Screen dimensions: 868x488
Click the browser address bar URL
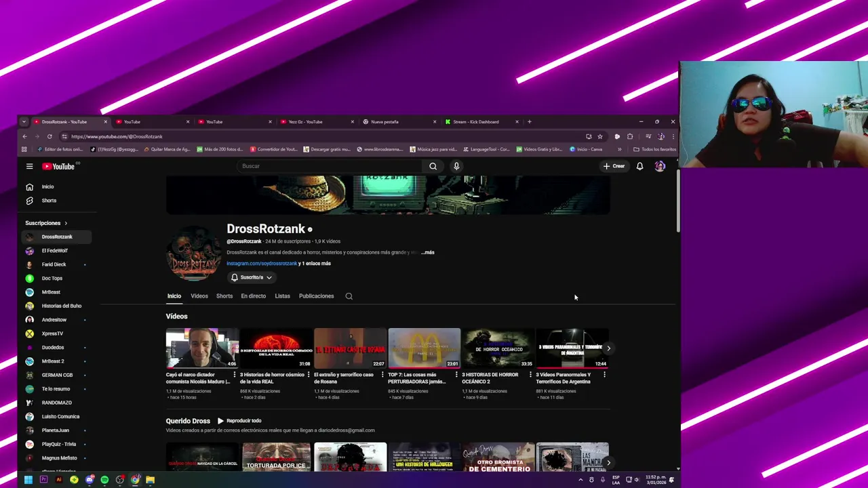point(117,136)
